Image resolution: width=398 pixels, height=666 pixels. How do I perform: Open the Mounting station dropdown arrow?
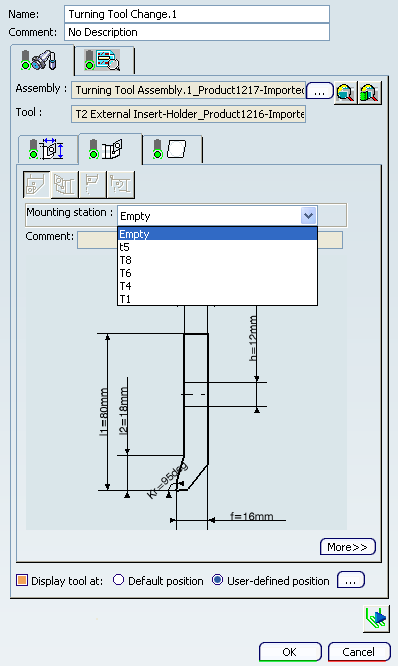(308, 215)
